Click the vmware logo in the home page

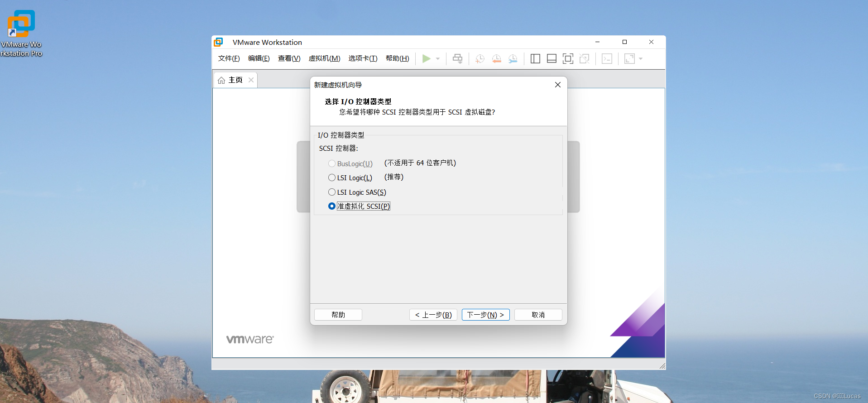pyautogui.click(x=250, y=339)
